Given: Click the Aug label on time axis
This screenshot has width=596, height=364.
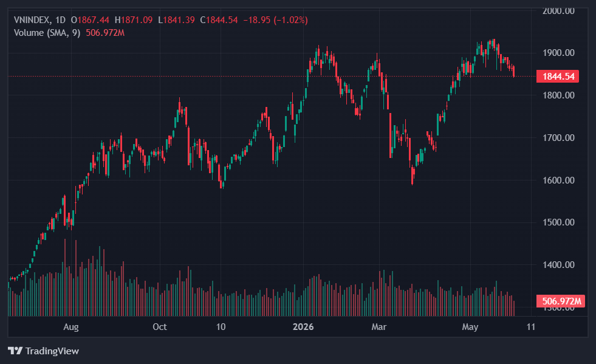Looking at the screenshot, I should click(70, 327).
